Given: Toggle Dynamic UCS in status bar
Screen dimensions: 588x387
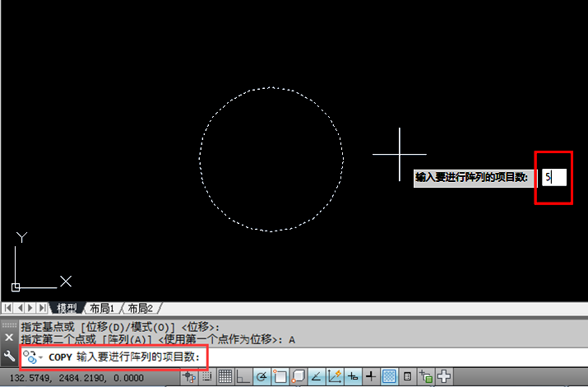Looking at the screenshot, I should [x=335, y=376].
